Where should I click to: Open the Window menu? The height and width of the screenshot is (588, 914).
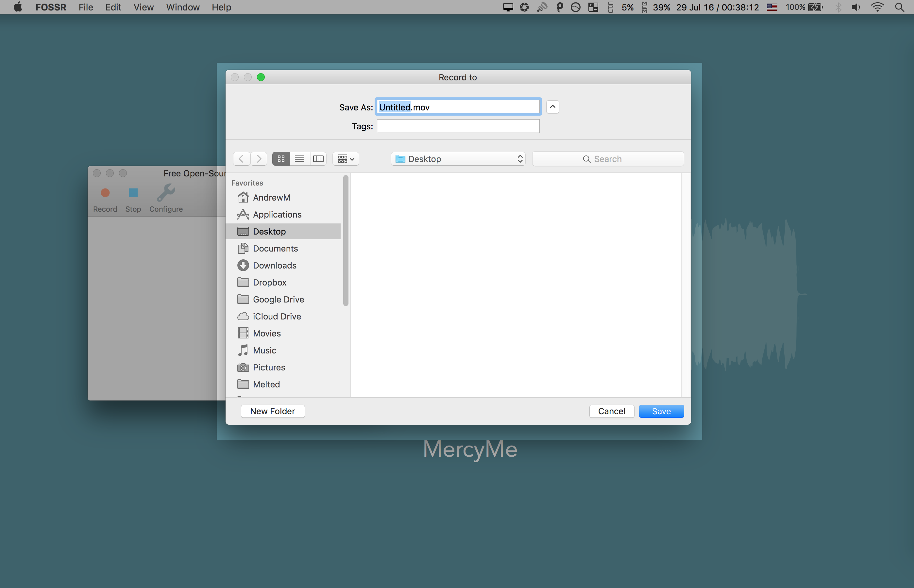click(x=183, y=7)
